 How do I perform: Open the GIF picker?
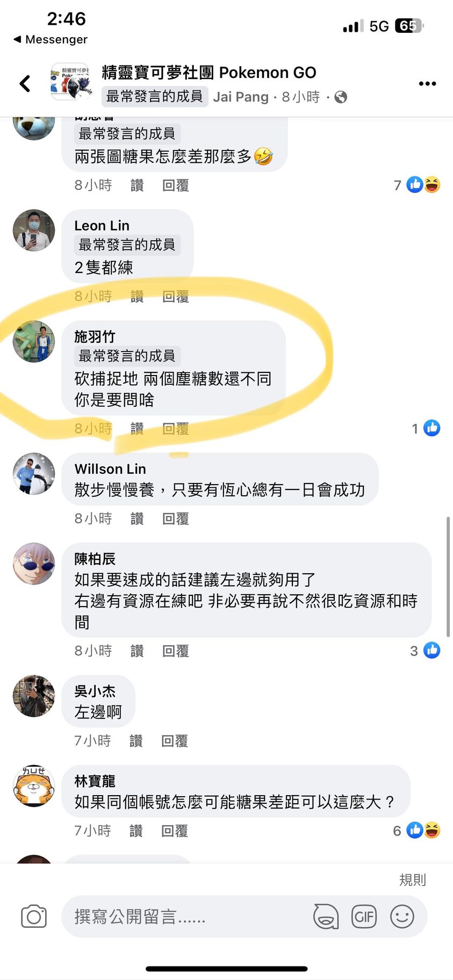(364, 916)
